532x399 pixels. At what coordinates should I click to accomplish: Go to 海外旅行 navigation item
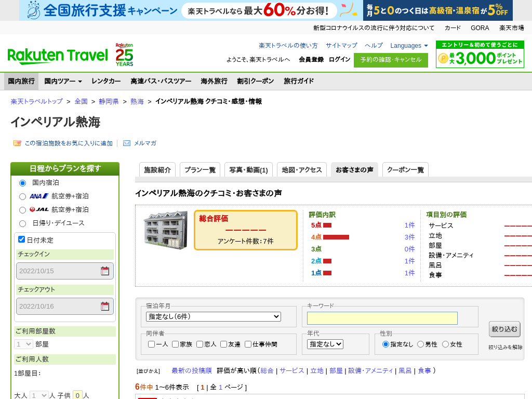214,81
